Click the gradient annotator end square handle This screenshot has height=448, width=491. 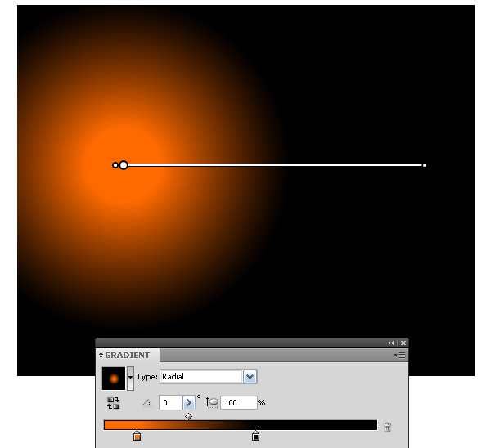click(x=425, y=165)
